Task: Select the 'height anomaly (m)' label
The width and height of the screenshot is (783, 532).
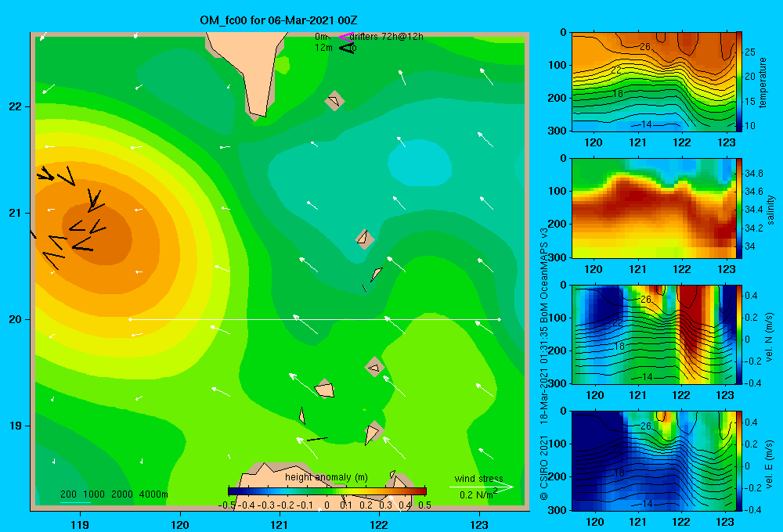Action: point(327,477)
